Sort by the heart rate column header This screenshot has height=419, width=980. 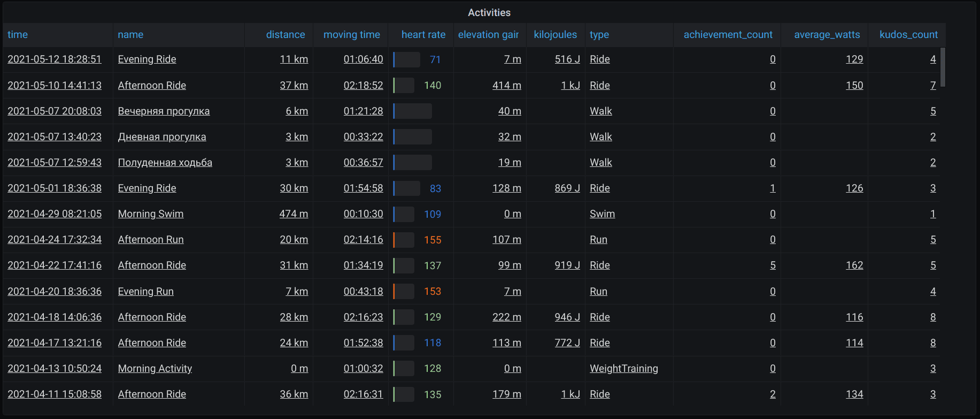click(x=423, y=35)
